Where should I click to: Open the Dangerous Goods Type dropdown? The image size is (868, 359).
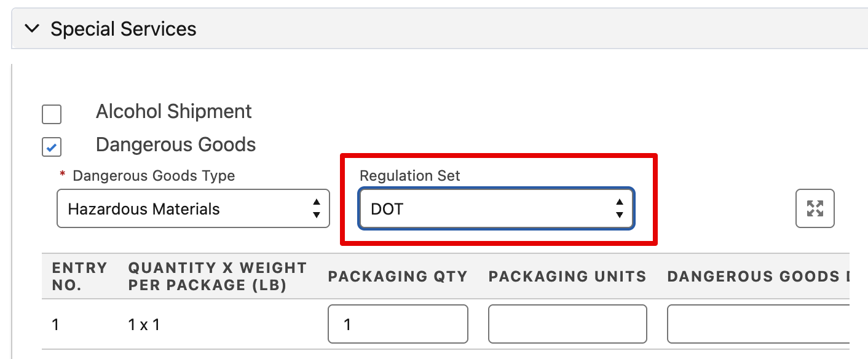[x=193, y=209]
